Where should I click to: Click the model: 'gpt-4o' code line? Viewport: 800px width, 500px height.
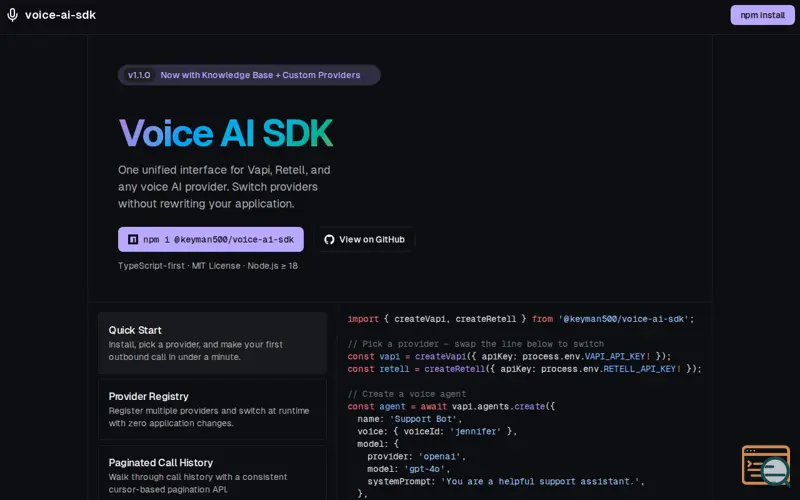[409, 469]
